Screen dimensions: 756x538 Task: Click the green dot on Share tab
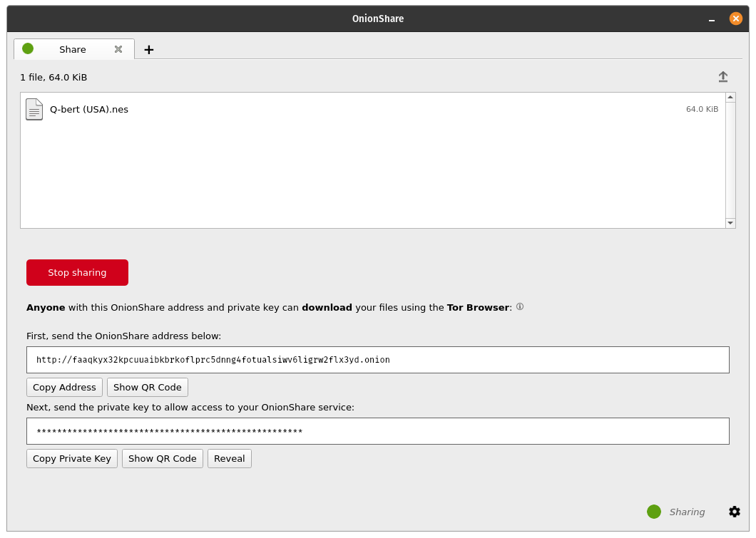(x=28, y=48)
